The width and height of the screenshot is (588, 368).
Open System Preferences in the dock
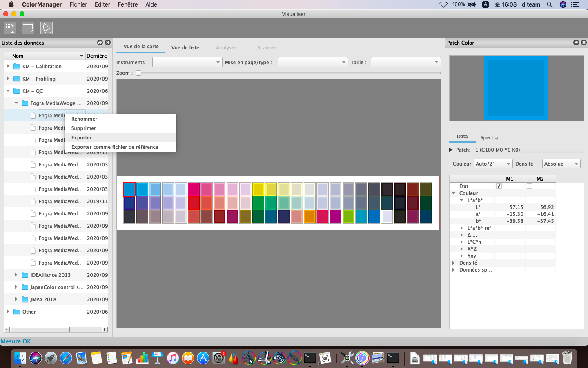[x=218, y=358]
